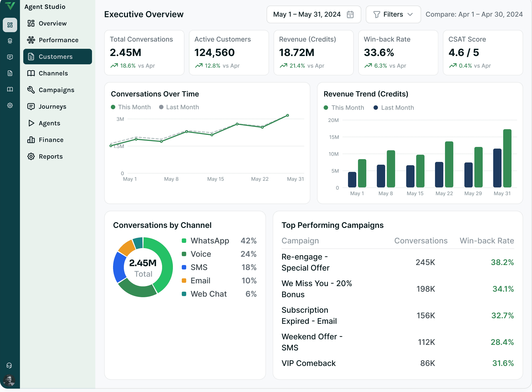Open the Campaigns page
The height and width of the screenshot is (392, 532).
58,90
